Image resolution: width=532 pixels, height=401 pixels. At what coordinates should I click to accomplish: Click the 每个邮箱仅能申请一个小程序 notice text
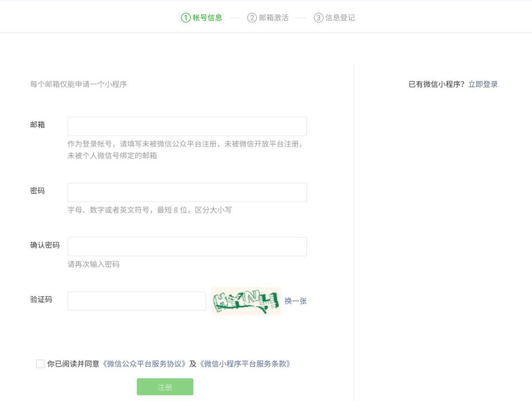(x=78, y=84)
